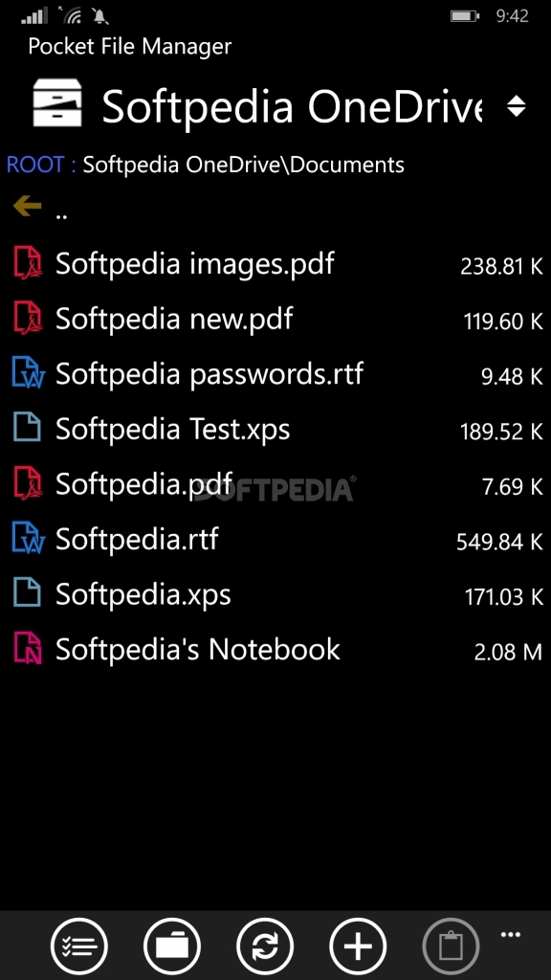Tap the ROOT path Softpedia OneDrive\Documents
Screen dimensions: 551x980
[206, 165]
